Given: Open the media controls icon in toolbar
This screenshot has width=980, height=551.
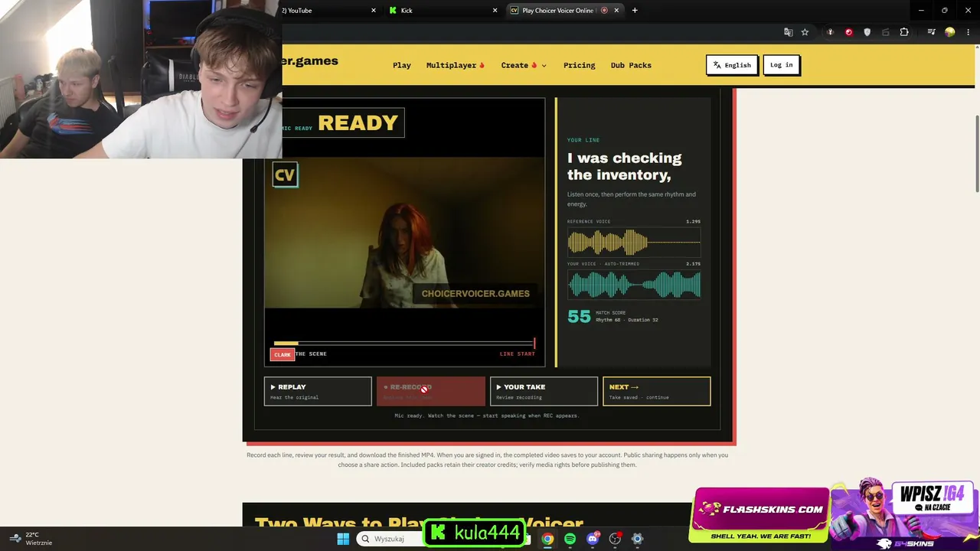Looking at the screenshot, I should 931,32.
